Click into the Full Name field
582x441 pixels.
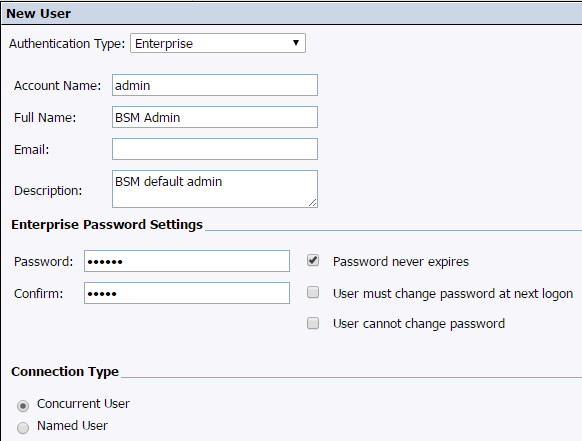[x=215, y=117]
